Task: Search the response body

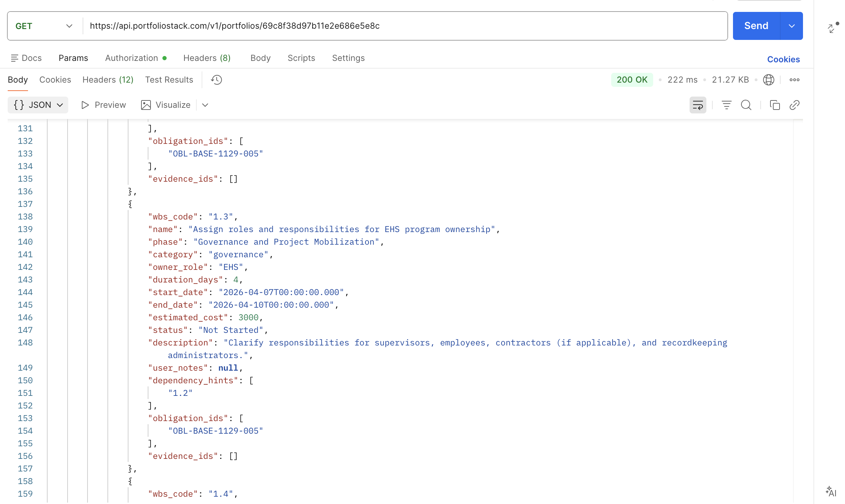Action: click(x=746, y=105)
